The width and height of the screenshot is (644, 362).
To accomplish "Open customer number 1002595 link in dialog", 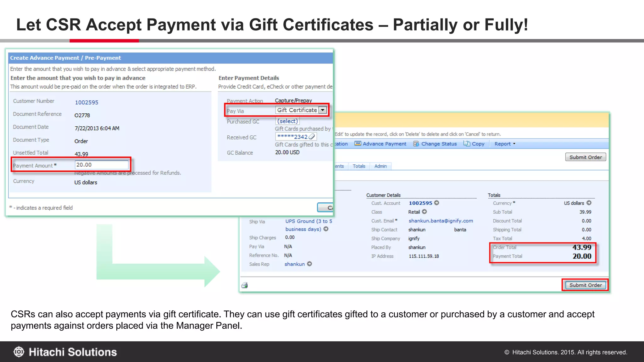I will 86,102.
